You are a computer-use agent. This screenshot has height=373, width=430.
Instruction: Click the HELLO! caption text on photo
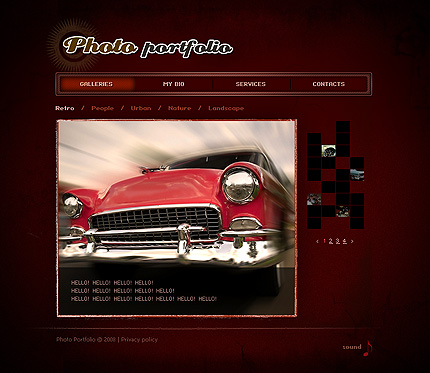pyautogui.click(x=144, y=291)
